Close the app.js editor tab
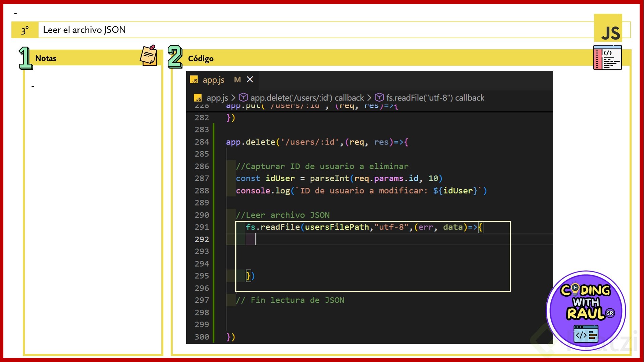 click(x=250, y=80)
